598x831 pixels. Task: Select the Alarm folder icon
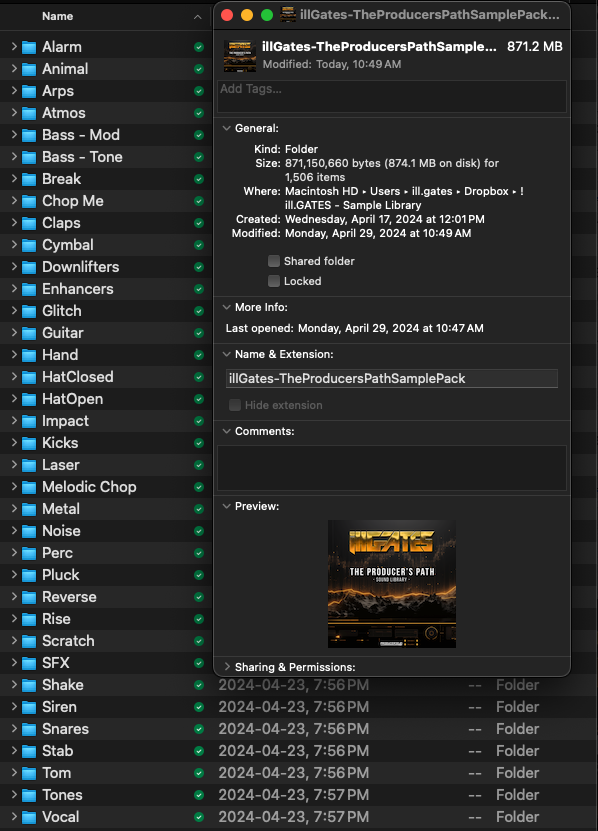click(29, 47)
